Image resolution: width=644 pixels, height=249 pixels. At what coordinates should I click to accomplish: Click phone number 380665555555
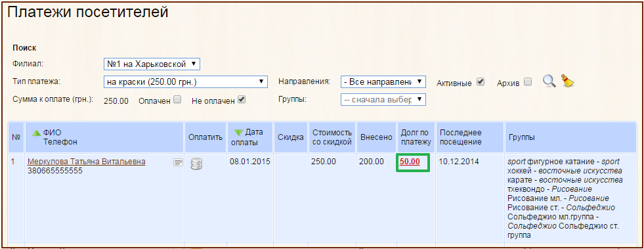coord(55,170)
